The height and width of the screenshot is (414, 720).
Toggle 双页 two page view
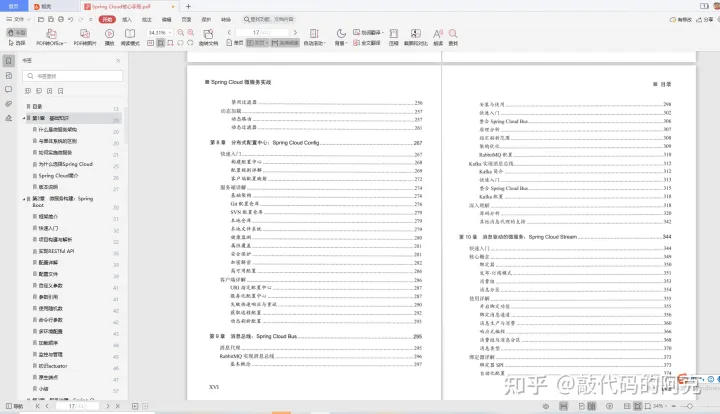(x=257, y=43)
